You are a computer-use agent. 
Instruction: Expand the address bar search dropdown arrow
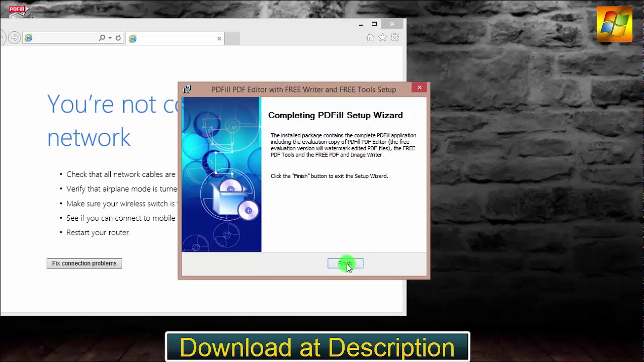[x=110, y=38]
